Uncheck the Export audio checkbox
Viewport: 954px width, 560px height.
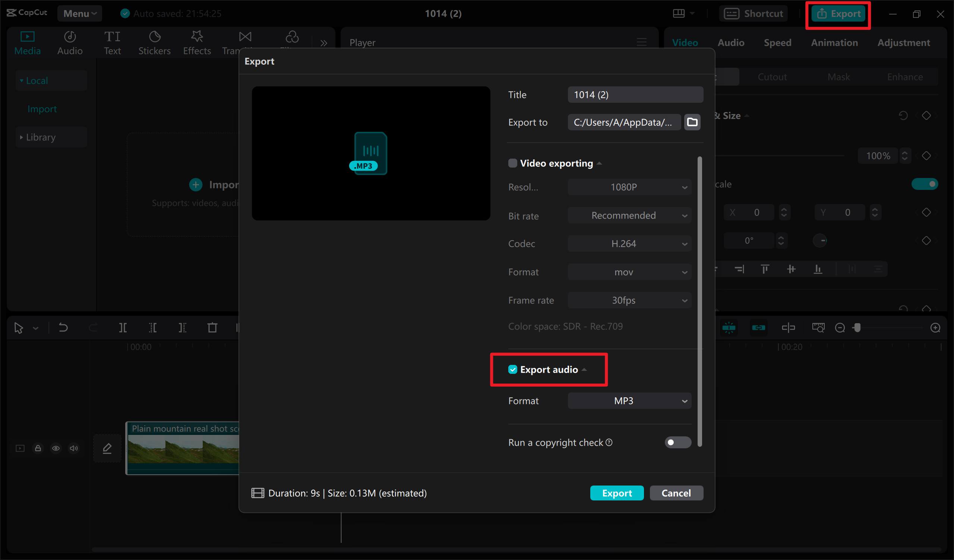[x=513, y=369]
